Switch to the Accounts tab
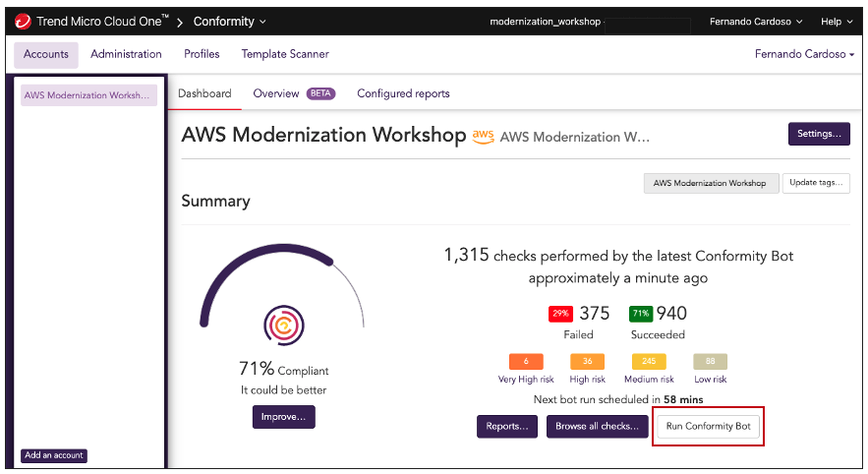 click(46, 54)
